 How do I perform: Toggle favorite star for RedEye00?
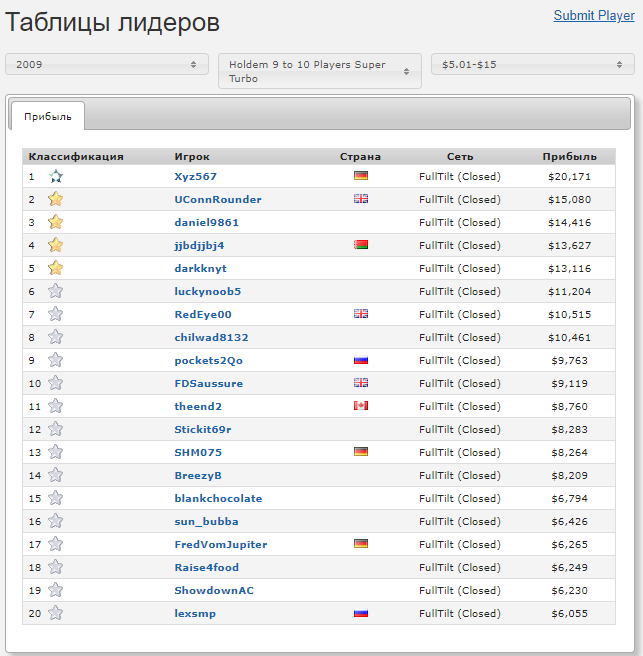(x=56, y=314)
